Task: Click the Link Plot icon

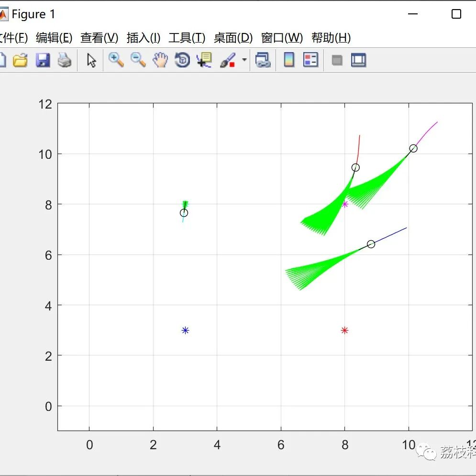Action: pos(263,60)
